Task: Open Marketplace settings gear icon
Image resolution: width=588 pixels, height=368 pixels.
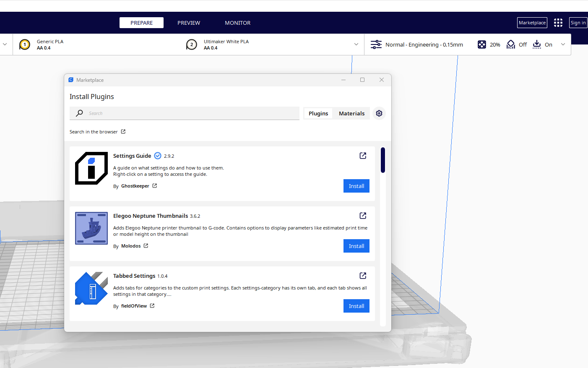Action: click(379, 113)
